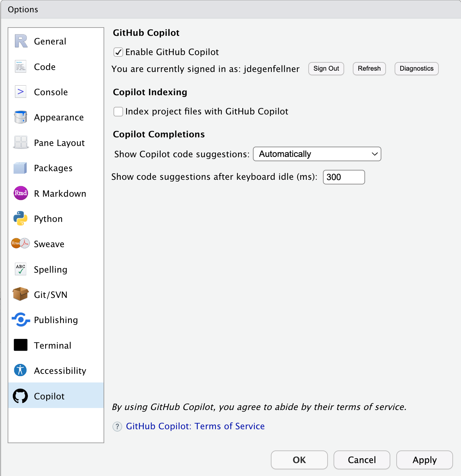461x476 pixels.
Task: Click the Sweave Rnw PDF icon
Action: (21, 243)
